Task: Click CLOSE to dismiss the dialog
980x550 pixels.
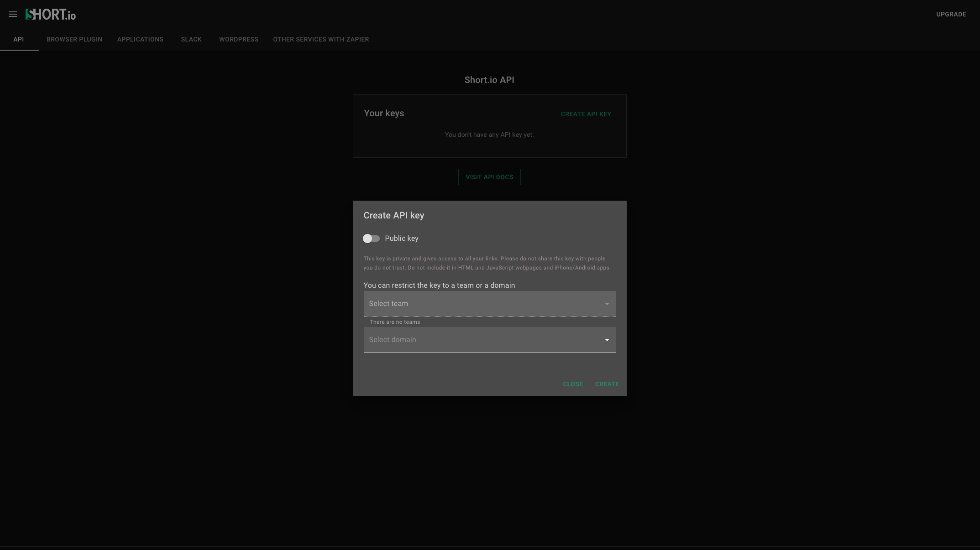Action: coord(573,384)
